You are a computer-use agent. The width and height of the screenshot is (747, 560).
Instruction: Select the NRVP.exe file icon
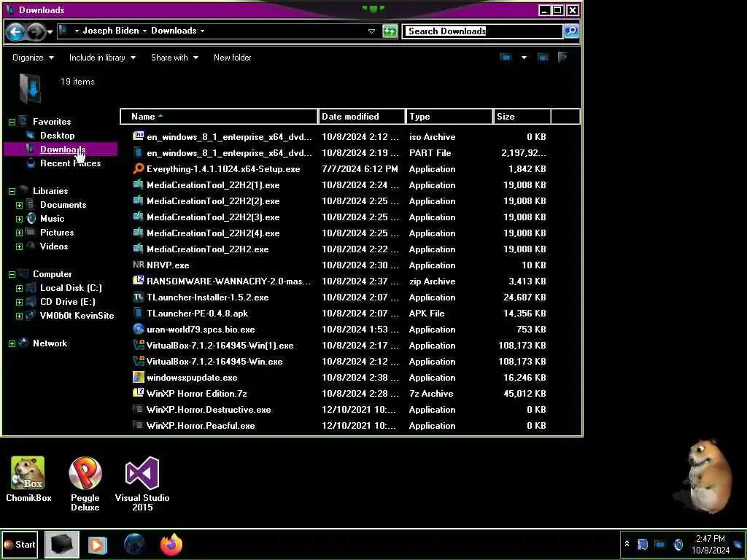(138, 265)
